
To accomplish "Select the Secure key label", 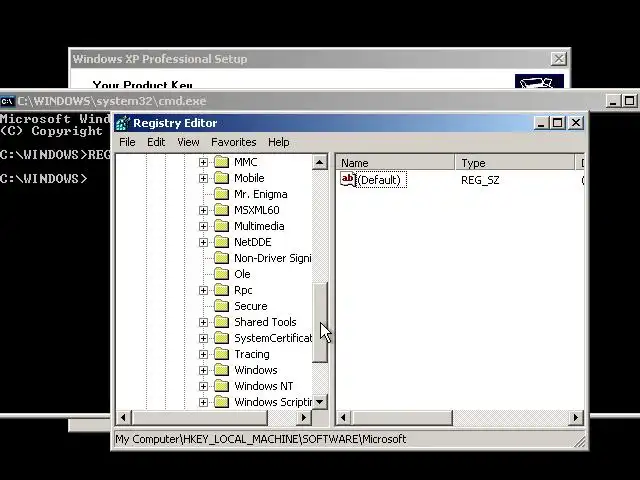I will 251,306.
